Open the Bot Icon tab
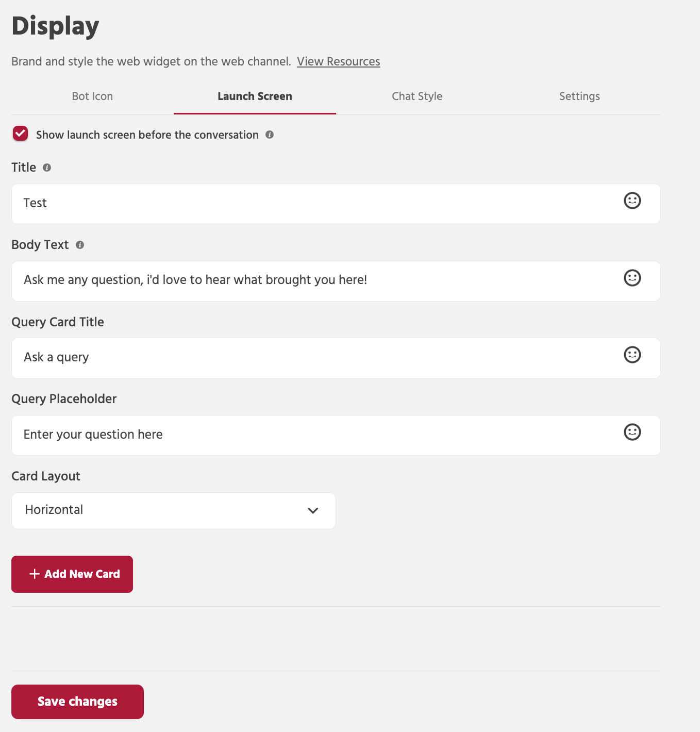 click(92, 96)
